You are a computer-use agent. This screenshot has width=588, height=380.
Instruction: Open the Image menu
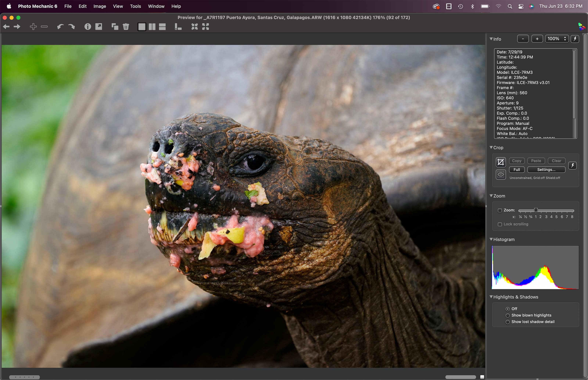(100, 6)
